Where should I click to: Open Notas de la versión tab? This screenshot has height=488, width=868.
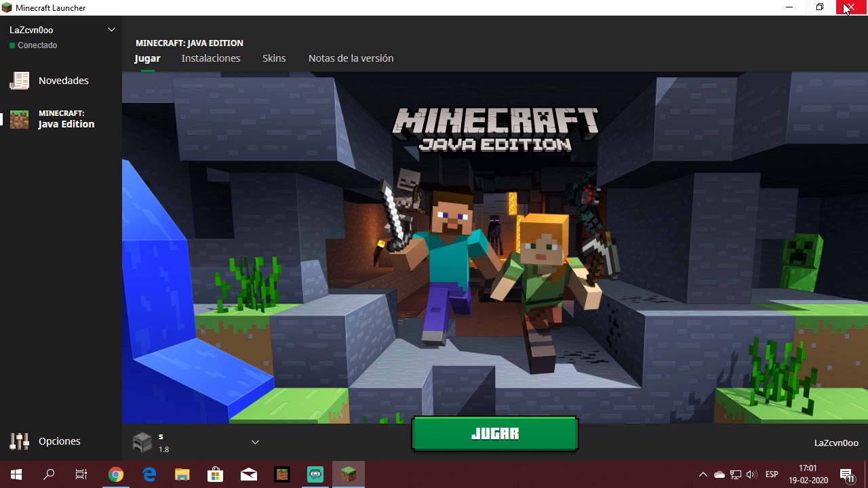(351, 58)
